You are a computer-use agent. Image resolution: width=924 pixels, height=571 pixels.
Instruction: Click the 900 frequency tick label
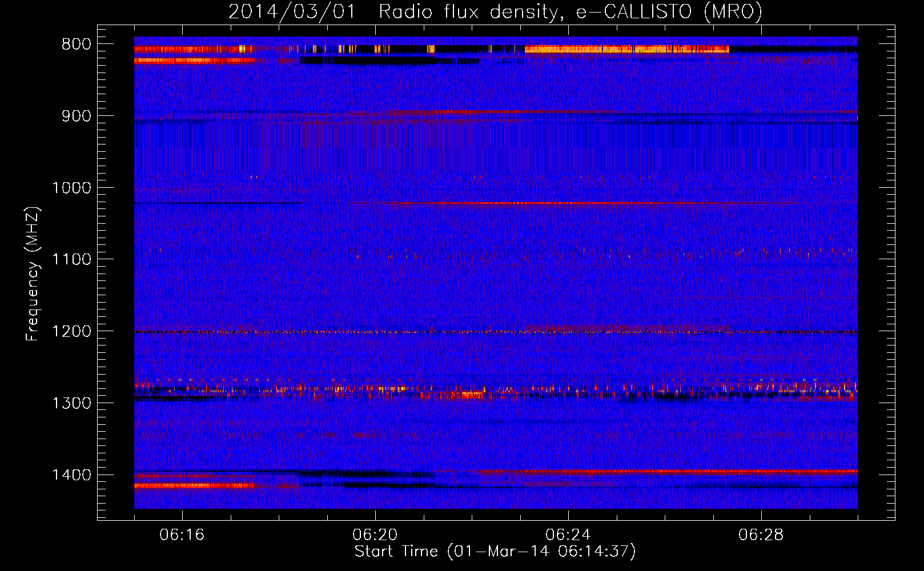pyautogui.click(x=77, y=116)
